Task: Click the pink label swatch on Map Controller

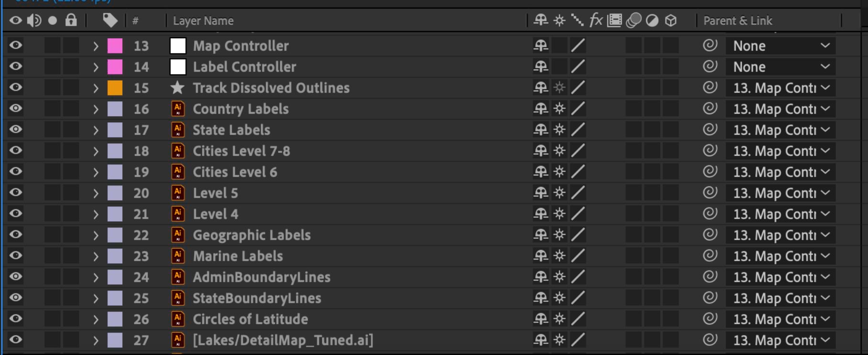Action: (114, 45)
